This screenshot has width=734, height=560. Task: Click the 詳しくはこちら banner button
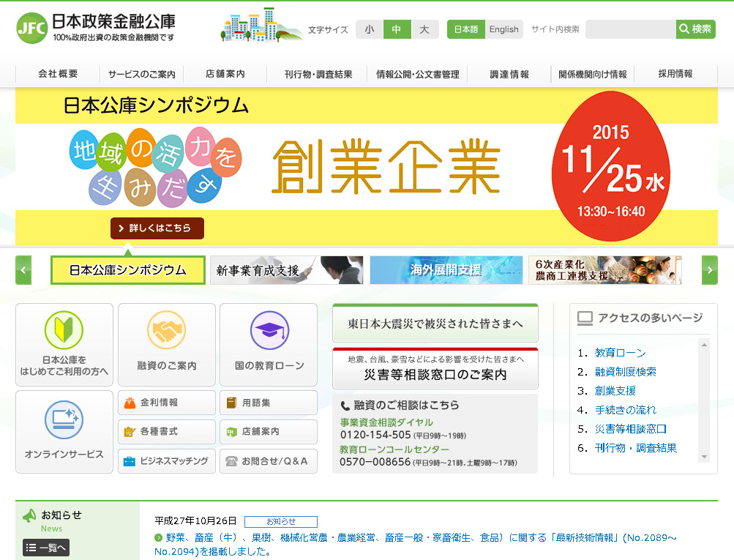(157, 228)
